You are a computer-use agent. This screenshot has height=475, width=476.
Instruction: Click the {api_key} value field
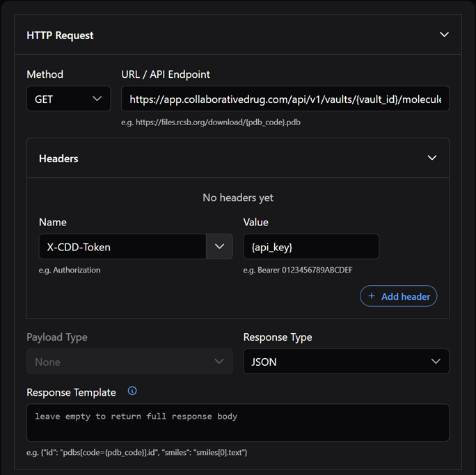(x=310, y=246)
